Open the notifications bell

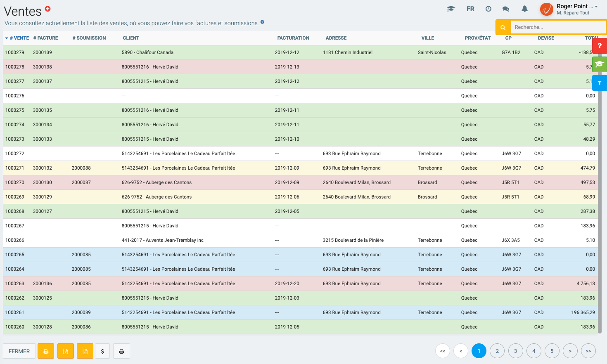pyautogui.click(x=524, y=9)
